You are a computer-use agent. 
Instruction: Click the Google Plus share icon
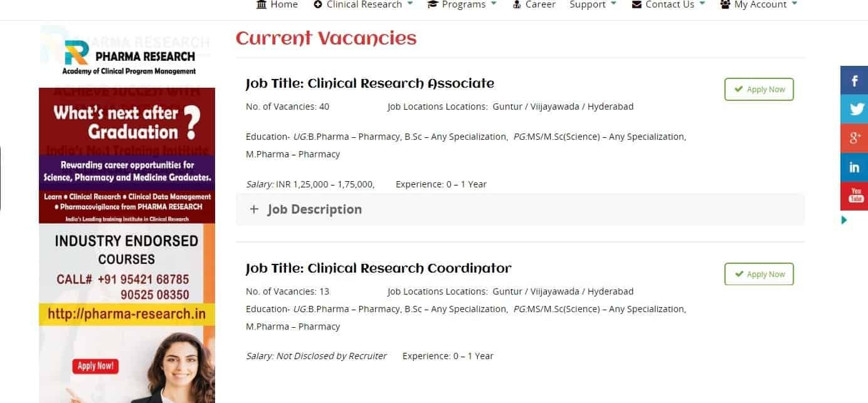pos(854,138)
